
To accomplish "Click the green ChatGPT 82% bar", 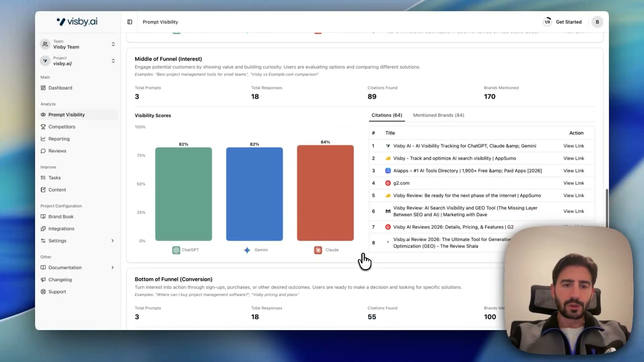I will (x=183, y=194).
